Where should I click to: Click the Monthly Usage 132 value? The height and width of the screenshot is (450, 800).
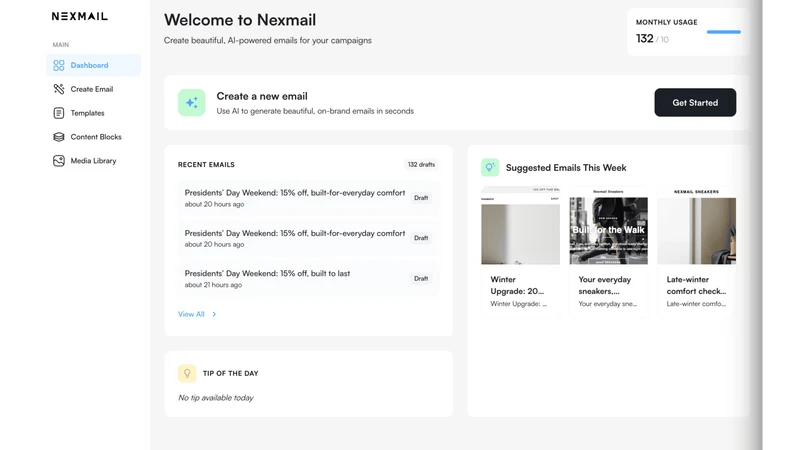tap(644, 38)
